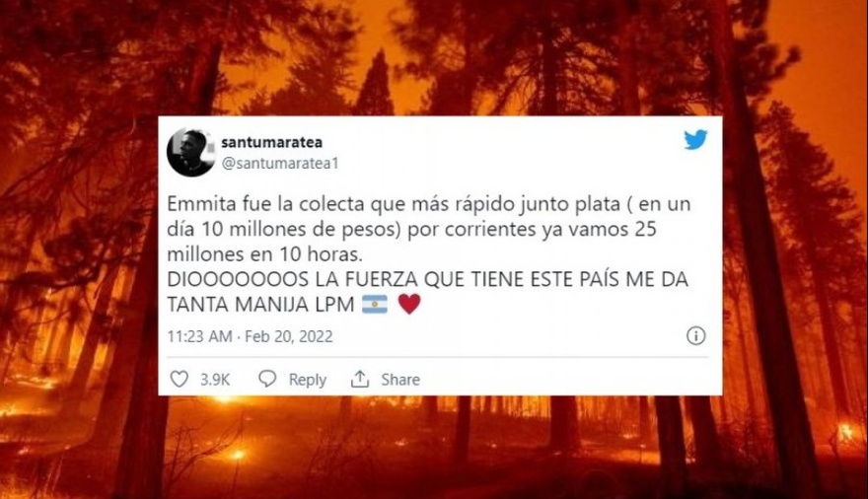Image resolution: width=868 pixels, height=499 pixels.
Task: Click the red heart emoji in tweet
Action: (x=409, y=305)
